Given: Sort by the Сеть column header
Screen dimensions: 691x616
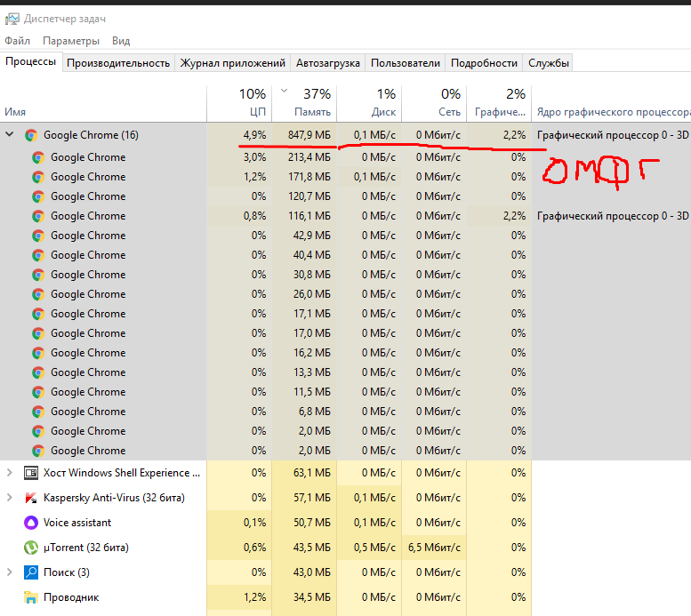Looking at the screenshot, I should click(434, 103).
